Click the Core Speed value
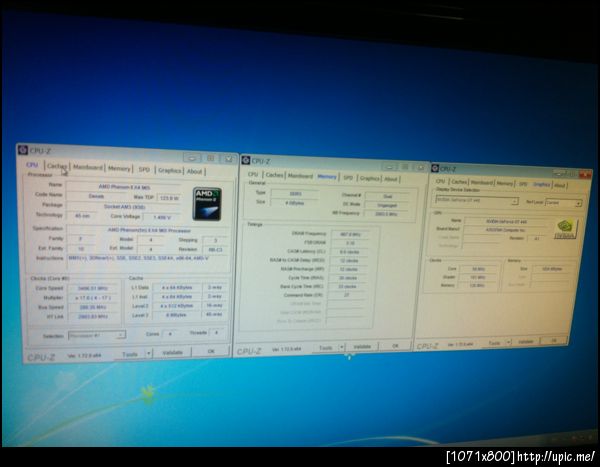The height and width of the screenshot is (467, 600). point(93,288)
